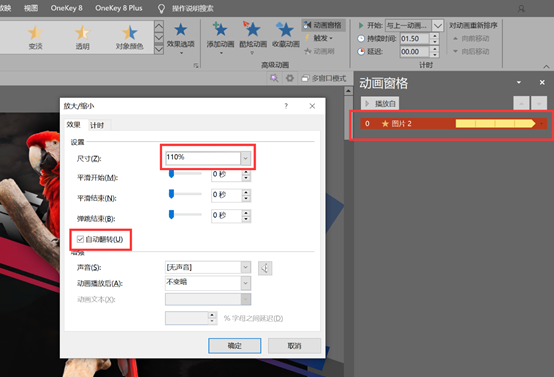Click 播放自 to play animation
This screenshot has height=377, width=554.
pos(380,104)
